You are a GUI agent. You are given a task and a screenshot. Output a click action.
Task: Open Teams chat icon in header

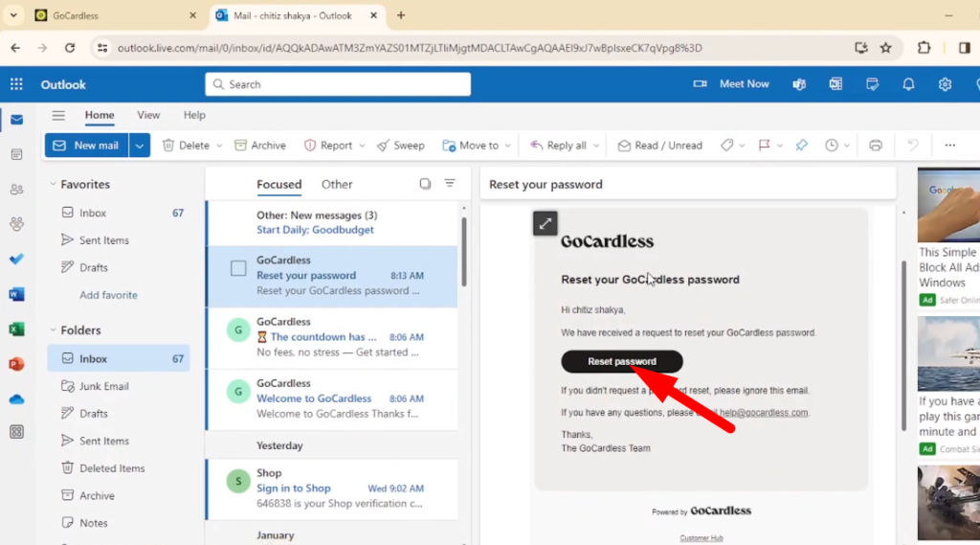(x=799, y=84)
